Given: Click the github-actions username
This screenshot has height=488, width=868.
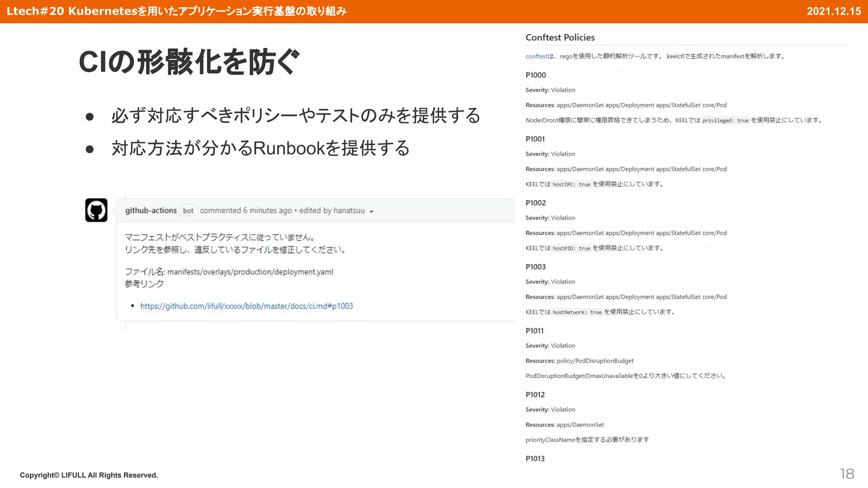Looking at the screenshot, I should point(151,211).
